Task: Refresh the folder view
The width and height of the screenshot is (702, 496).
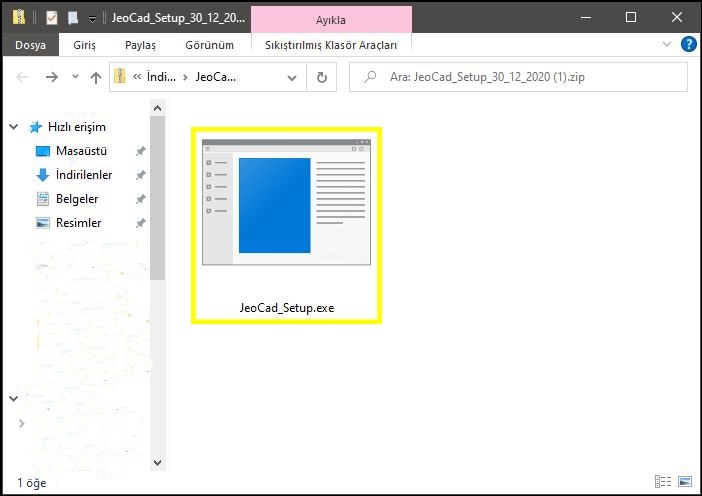Action: pos(321,77)
